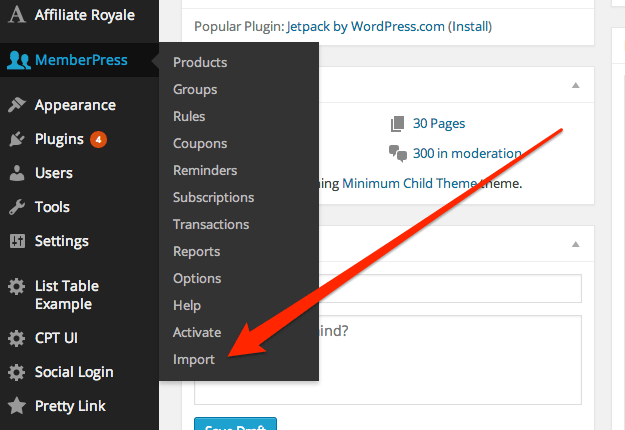
Task: Click the Pretty Link star icon
Action: tap(17, 406)
